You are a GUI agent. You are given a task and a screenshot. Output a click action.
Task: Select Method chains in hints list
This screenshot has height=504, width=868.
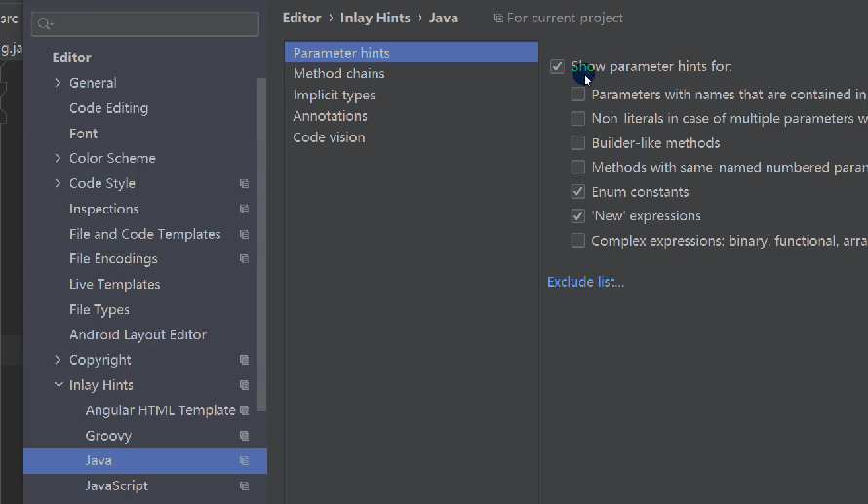[338, 73]
